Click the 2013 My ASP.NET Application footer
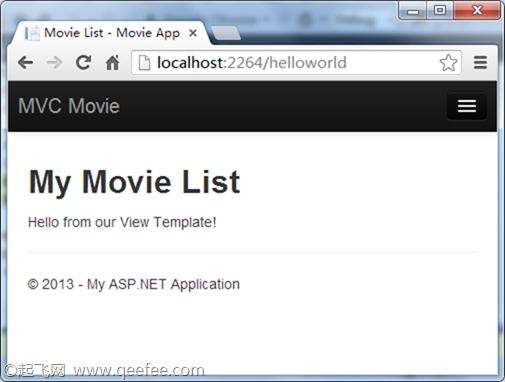This screenshot has height=382, width=505. (134, 284)
